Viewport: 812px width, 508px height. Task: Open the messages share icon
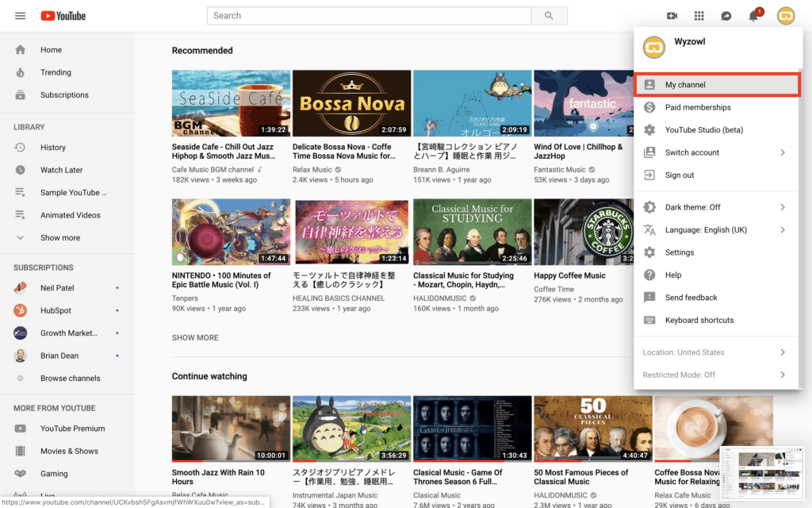pos(726,16)
